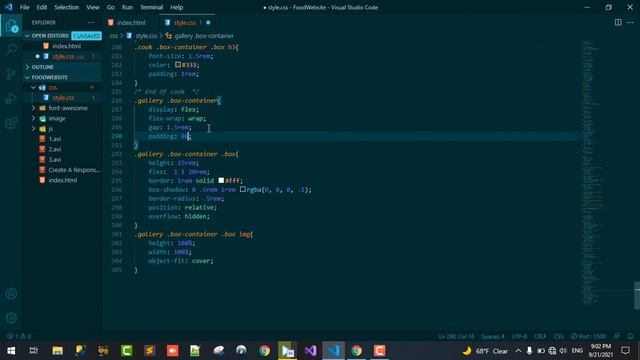The height and width of the screenshot is (360, 640).
Task: Click the feedback icon in status bar
Action: click(x=617, y=336)
